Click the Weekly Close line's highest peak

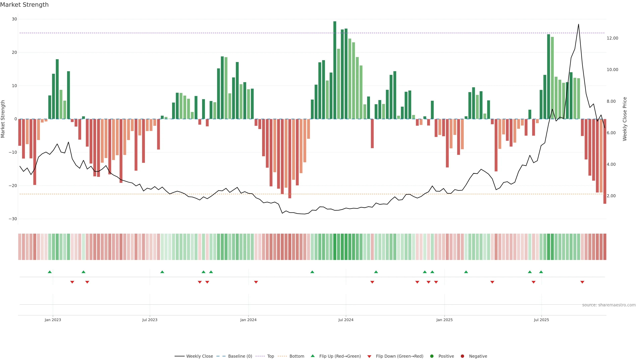[578, 24]
